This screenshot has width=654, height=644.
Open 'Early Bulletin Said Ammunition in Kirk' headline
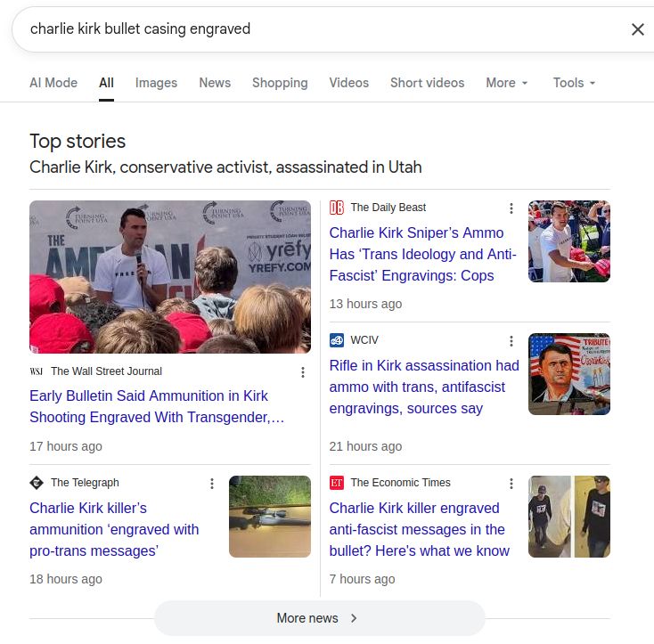coord(157,406)
